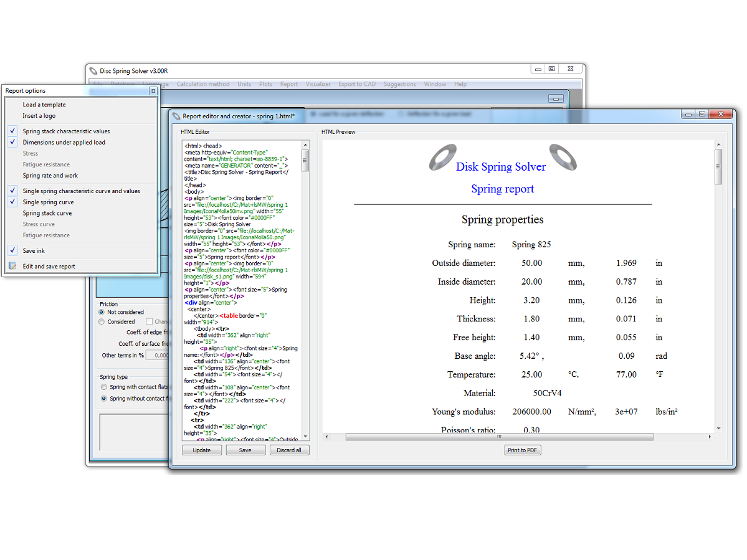Select Insert a logo option

pos(39,116)
